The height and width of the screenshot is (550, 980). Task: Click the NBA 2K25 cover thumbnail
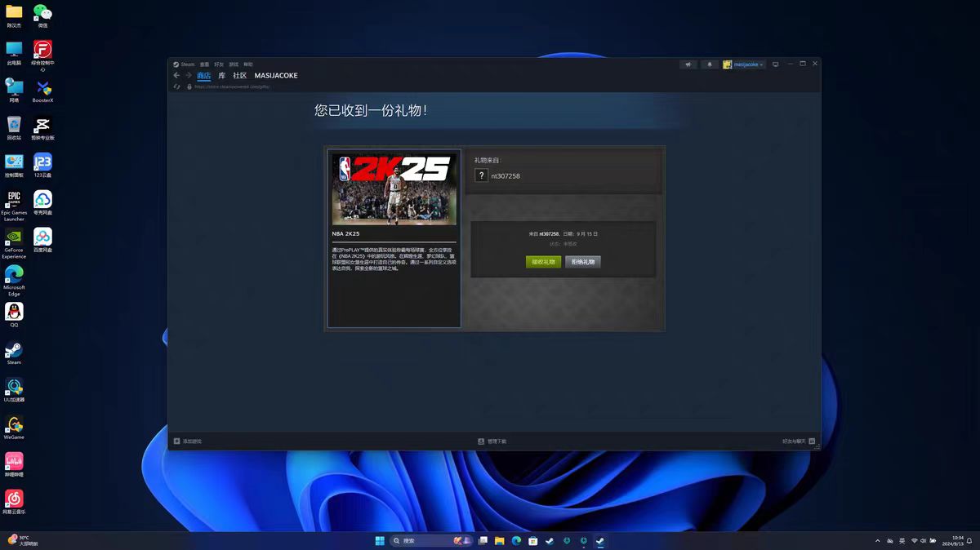[394, 188]
